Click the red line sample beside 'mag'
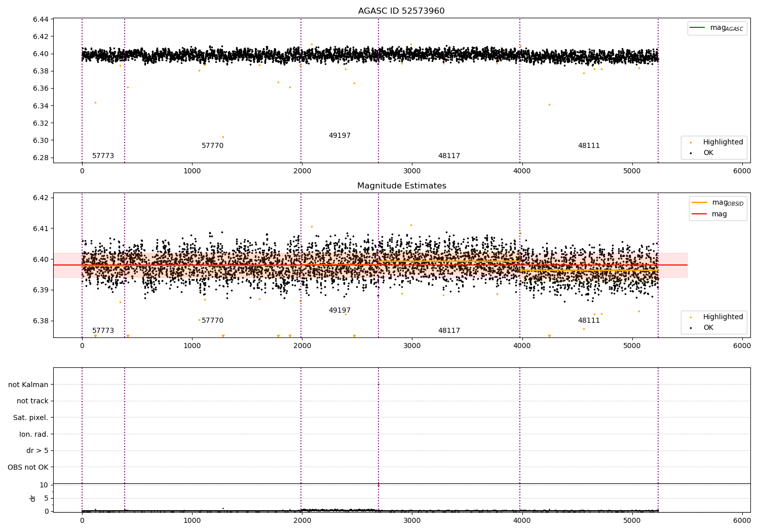The width and height of the screenshot is (760, 532). 699,214
